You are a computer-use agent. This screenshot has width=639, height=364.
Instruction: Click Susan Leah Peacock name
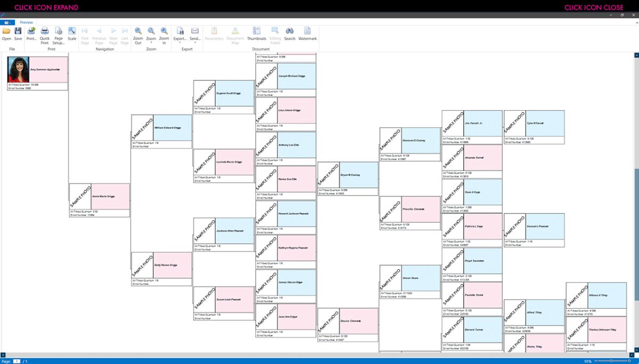pos(228,299)
